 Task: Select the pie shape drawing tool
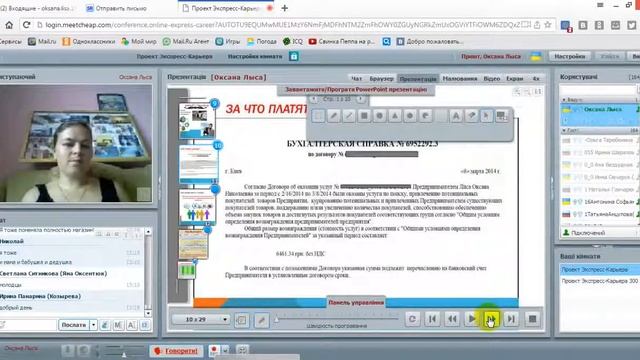[425, 116]
